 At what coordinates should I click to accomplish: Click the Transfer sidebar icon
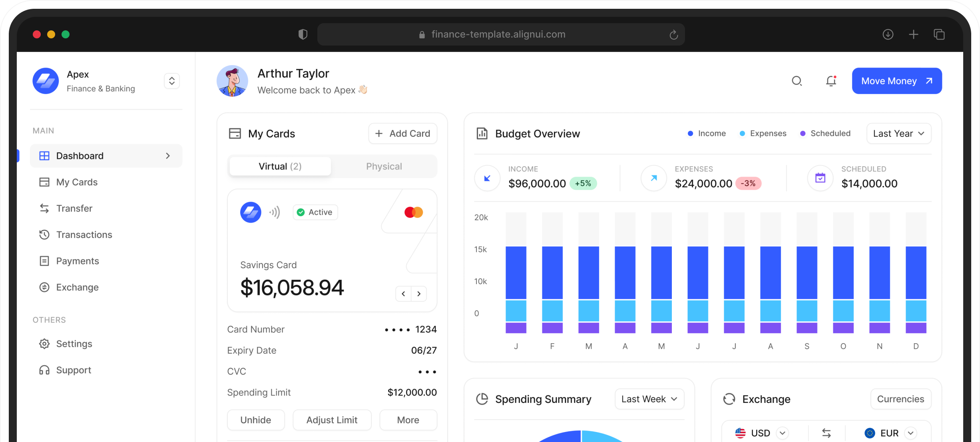point(44,208)
